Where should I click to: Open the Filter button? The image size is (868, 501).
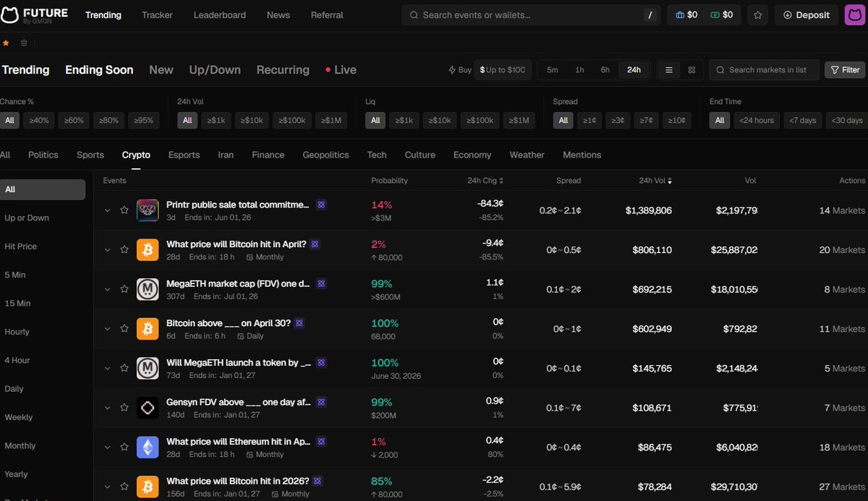pos(845,70)
